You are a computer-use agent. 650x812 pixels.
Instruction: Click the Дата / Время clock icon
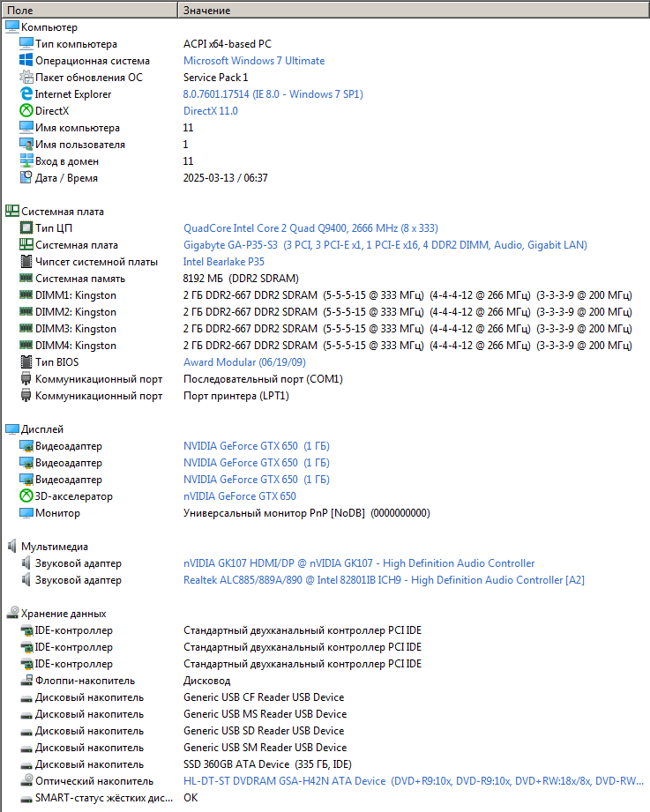click(26, 177)
